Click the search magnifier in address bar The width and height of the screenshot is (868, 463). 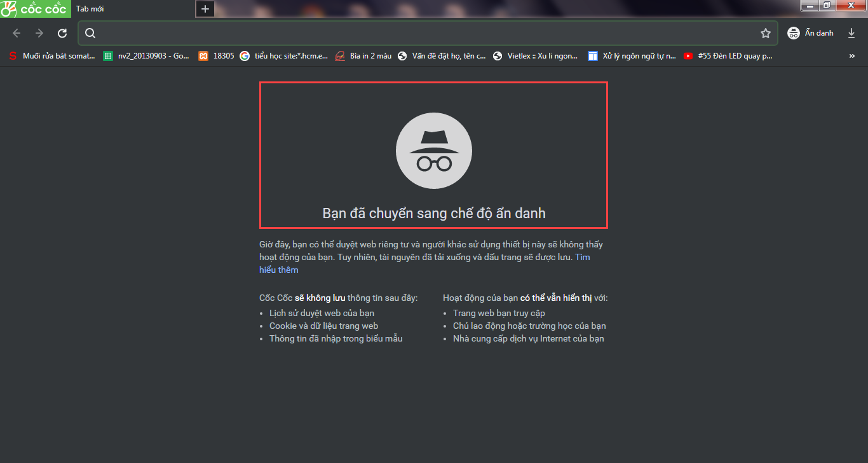coord(90,33)
